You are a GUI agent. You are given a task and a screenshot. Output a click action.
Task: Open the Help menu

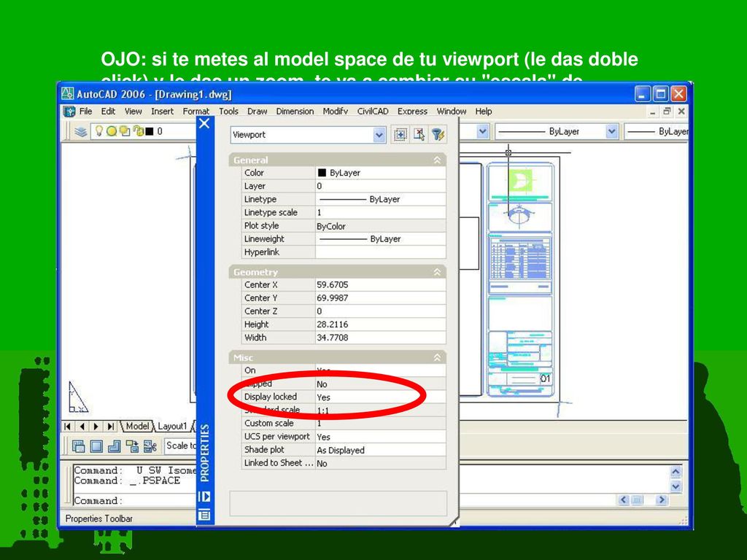(484, 112)
